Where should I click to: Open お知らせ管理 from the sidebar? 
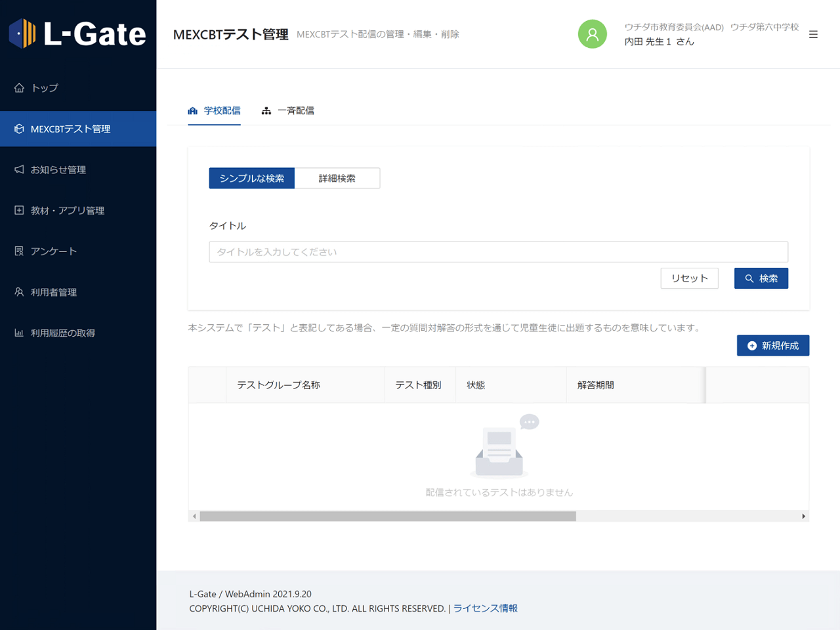(x=58, y=170)
